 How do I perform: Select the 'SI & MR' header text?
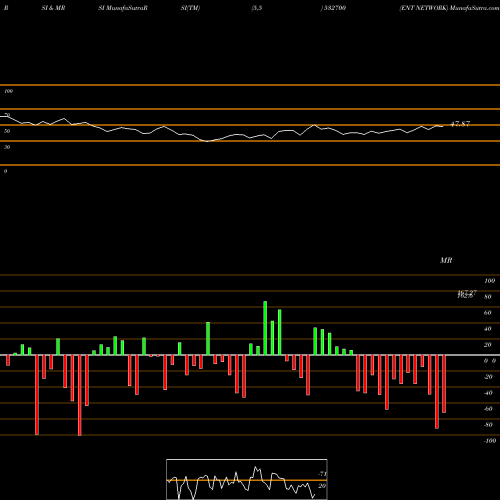[x=53, y=8]
